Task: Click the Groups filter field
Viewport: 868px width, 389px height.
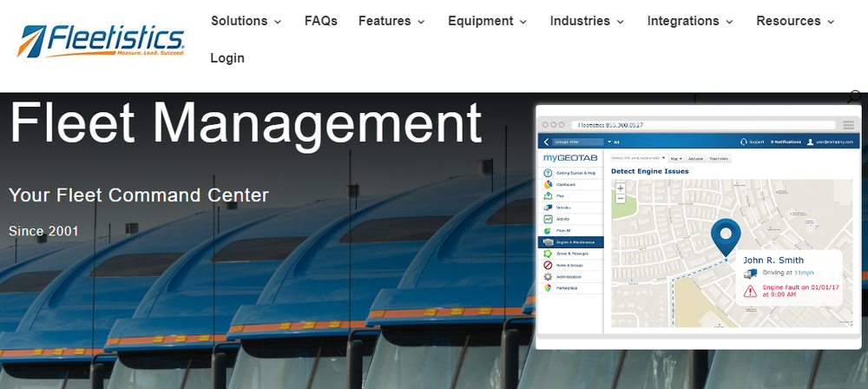Action: tap(577, 142)
